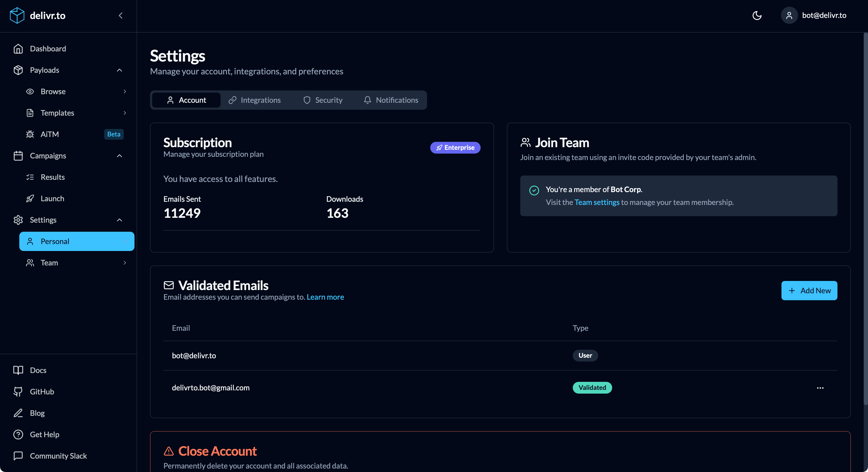Viewport: 868px width, 472px height.
Task: Click the Enterprise subscription badge
Action: [455, 147]
